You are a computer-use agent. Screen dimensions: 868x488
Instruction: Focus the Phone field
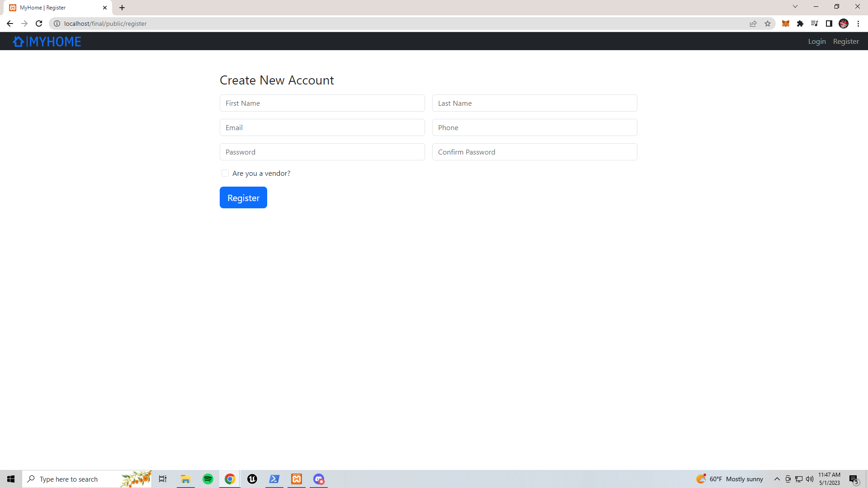535,127
